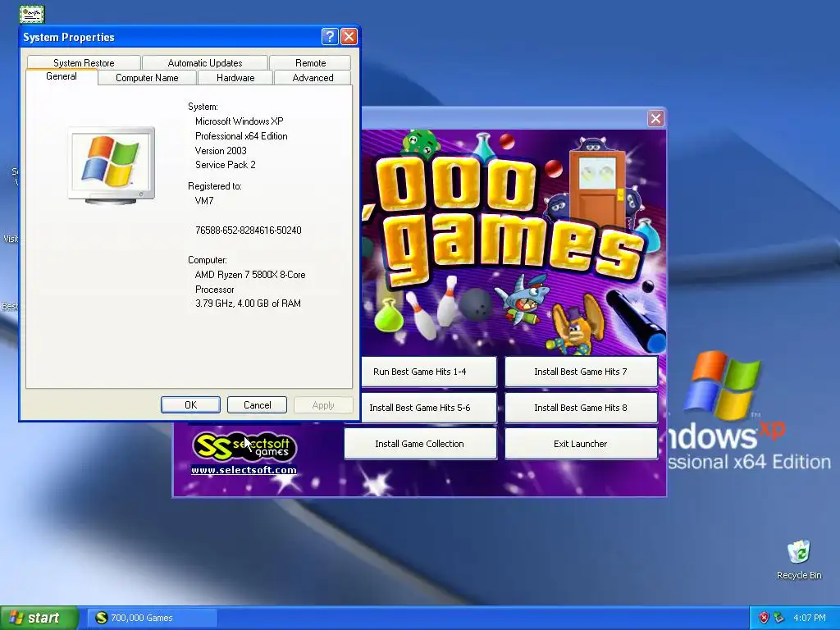Click the Windows logo monitor image
Screen dimensions: 840x630
(112, 166)
